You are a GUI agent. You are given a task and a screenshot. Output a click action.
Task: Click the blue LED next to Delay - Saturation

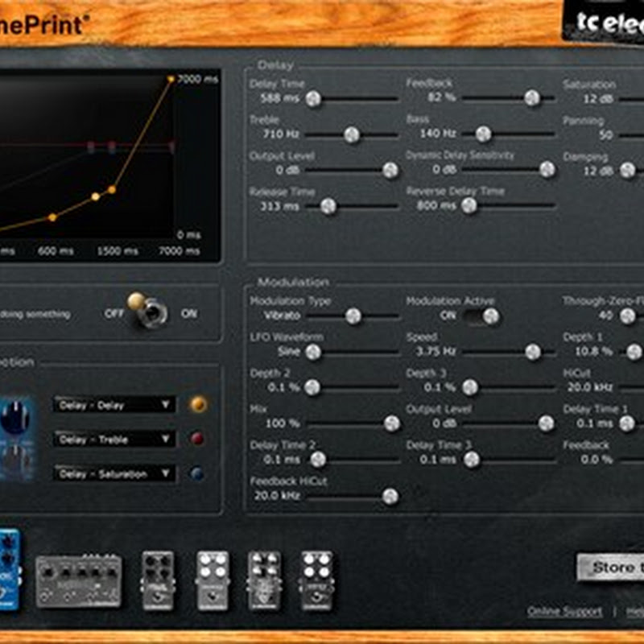(x=197, y=473)
